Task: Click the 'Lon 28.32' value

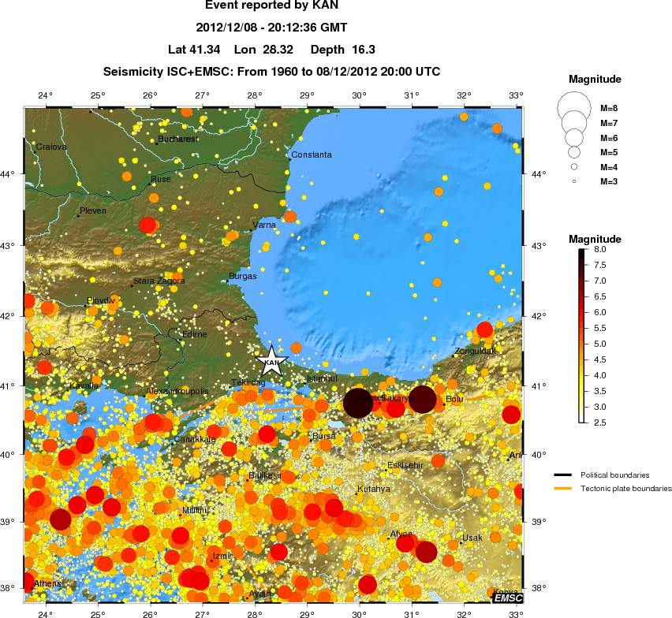Action: pos(263,49)
